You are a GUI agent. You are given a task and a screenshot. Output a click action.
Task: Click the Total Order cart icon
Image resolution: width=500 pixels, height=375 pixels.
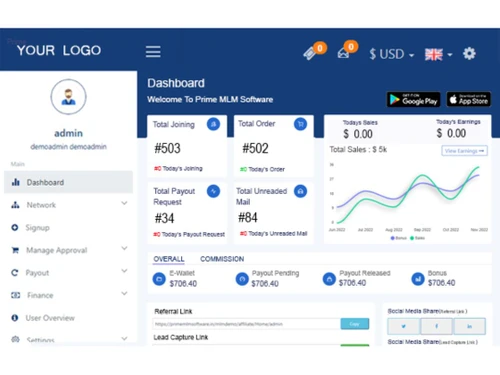point(300,124)
